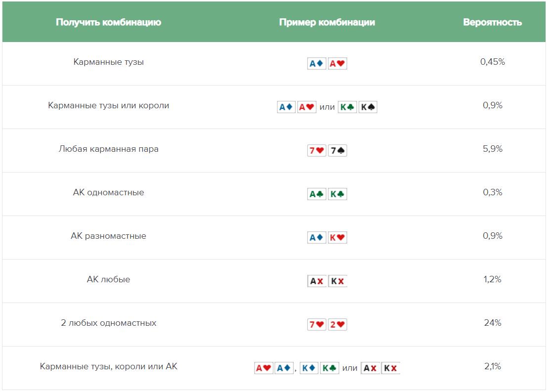
Task: Select the 'Любая карманная пара' row label
Action: (108, 149)
